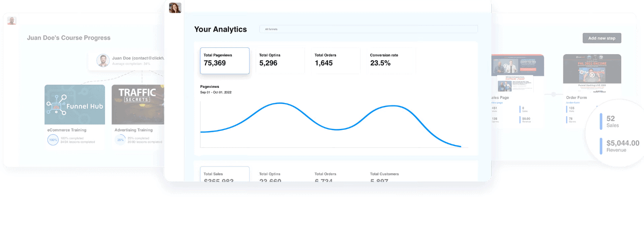Switch to the Total Orders metric card

336,61
